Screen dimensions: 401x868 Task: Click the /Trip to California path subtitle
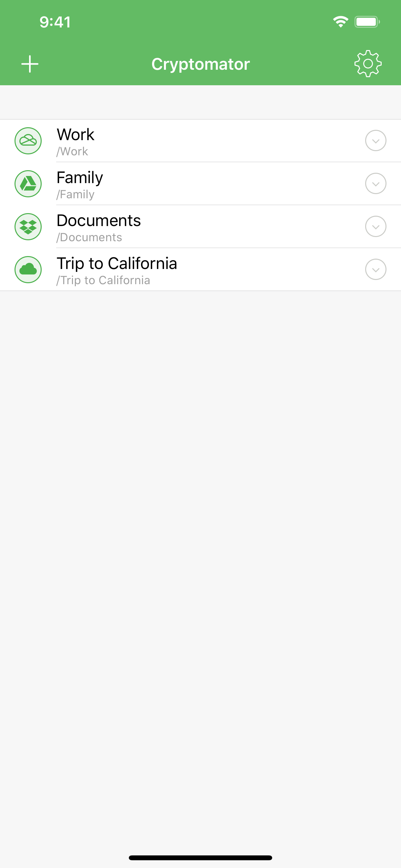click(103, 280)
